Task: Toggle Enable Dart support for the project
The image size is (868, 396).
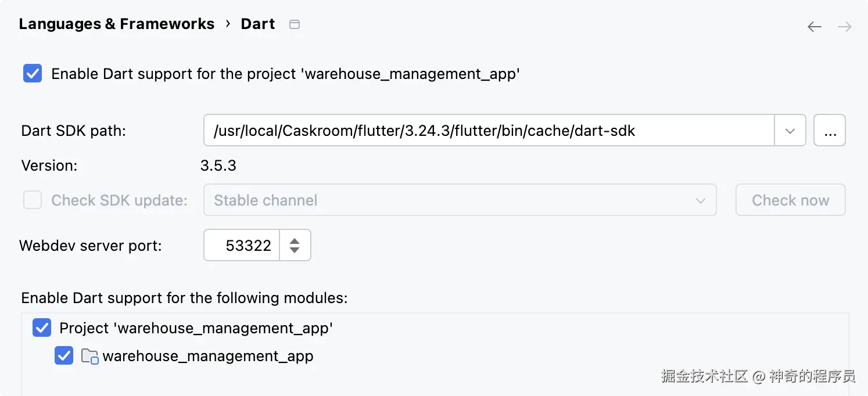Action: coord(33,74)
